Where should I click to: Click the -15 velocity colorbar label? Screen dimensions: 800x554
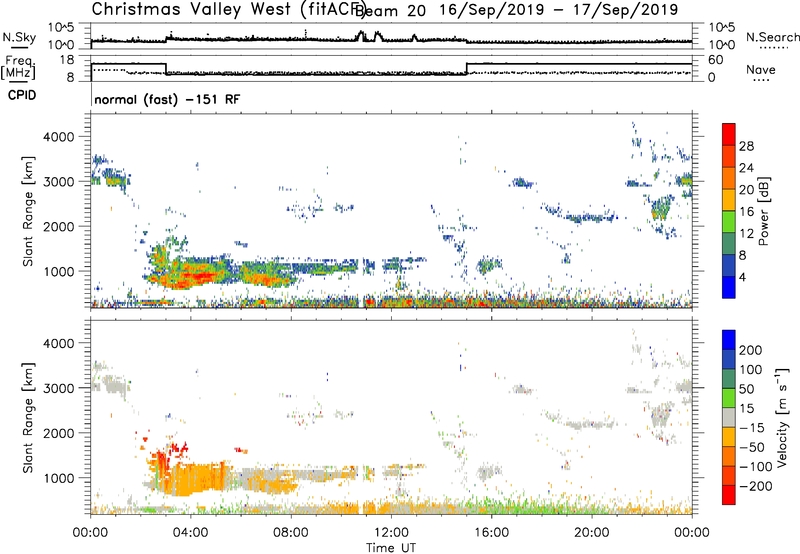(x=752, y=427)
